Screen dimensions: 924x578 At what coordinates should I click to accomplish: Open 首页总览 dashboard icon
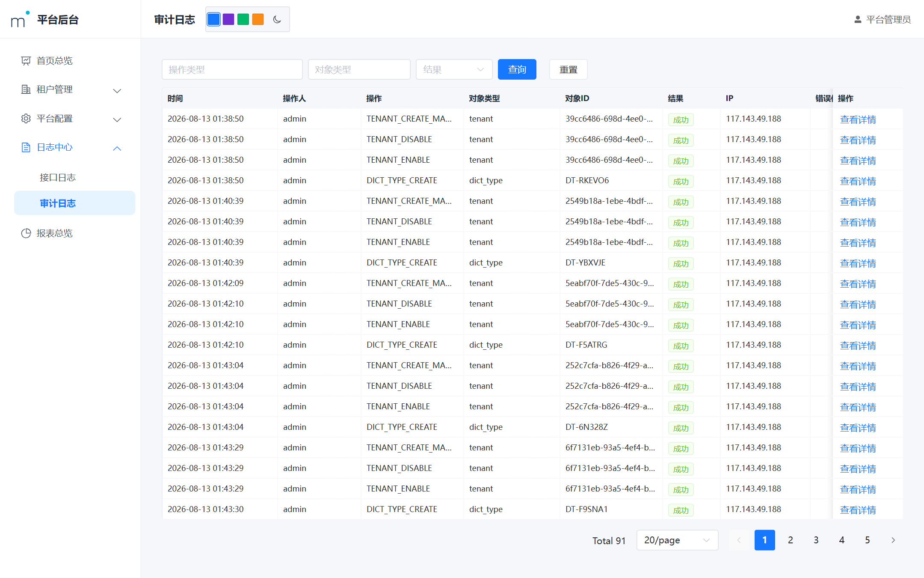(26, 61)
